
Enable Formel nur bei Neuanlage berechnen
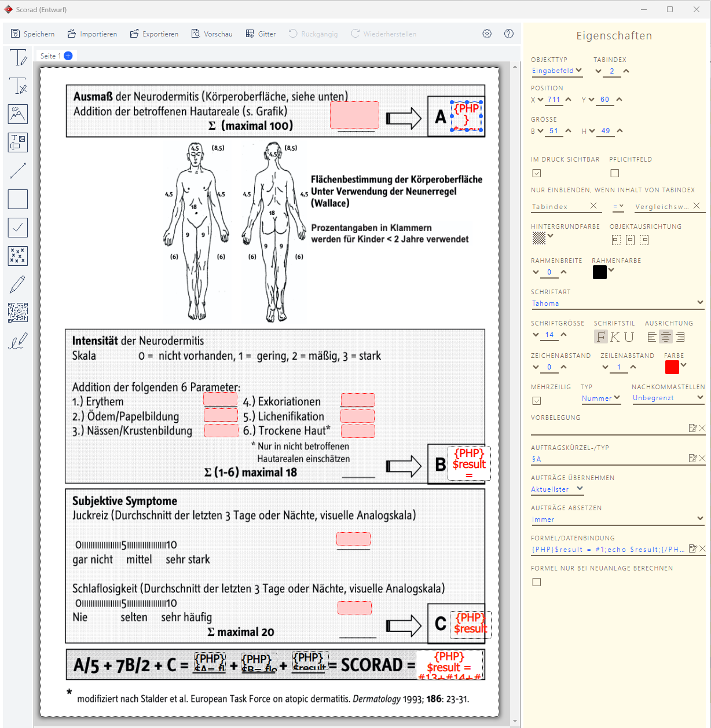(x=537, y=582)
